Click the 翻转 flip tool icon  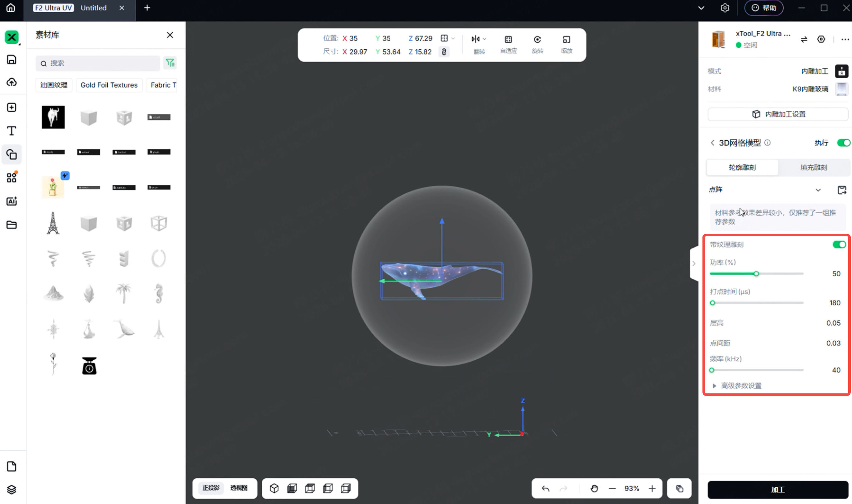(475, 39)
